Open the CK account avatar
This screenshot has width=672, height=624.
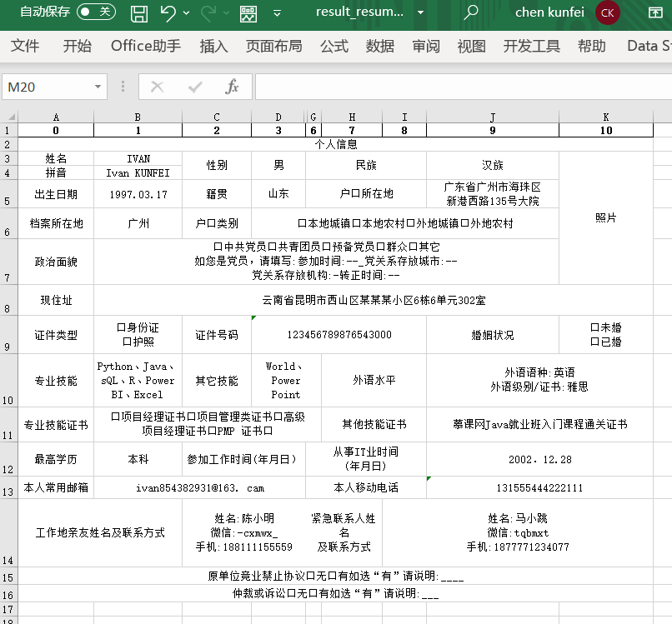pos(607,12)
